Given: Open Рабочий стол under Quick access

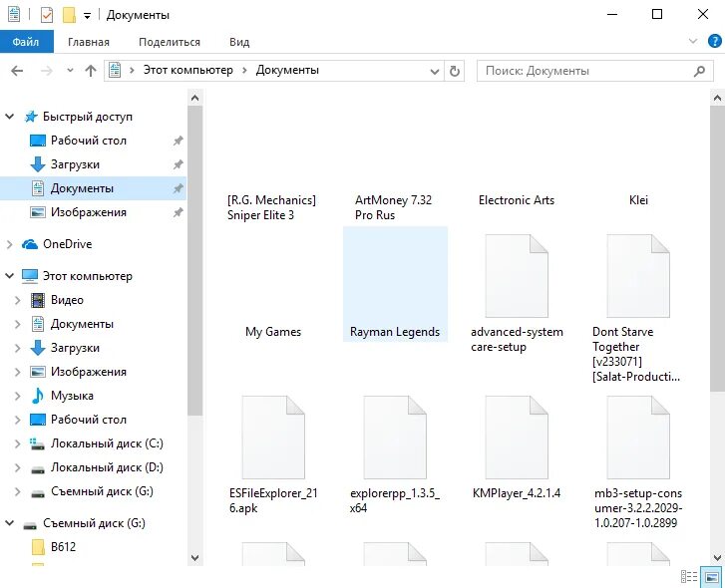Looking at the screenshot, I should click(x=89, y=141).
